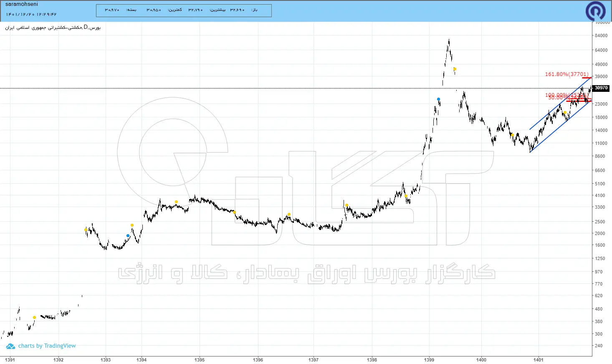Click the year 1397 on time axis
The image size is (612, 364).
pos(314,360)
